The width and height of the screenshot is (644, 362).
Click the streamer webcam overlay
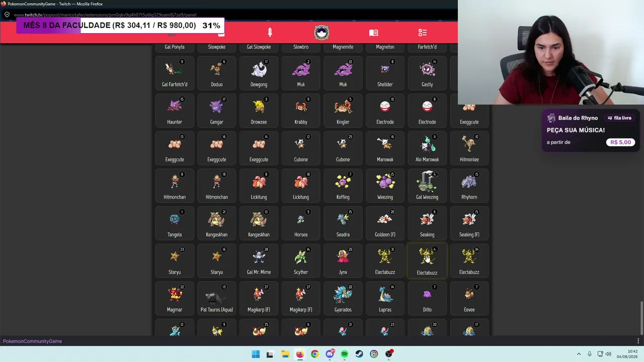pos(551,52)
